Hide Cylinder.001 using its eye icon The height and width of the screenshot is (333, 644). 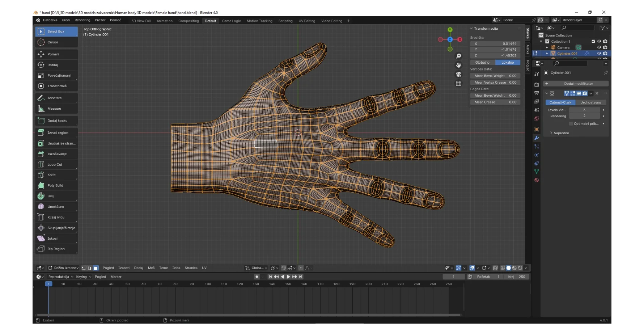599,54
